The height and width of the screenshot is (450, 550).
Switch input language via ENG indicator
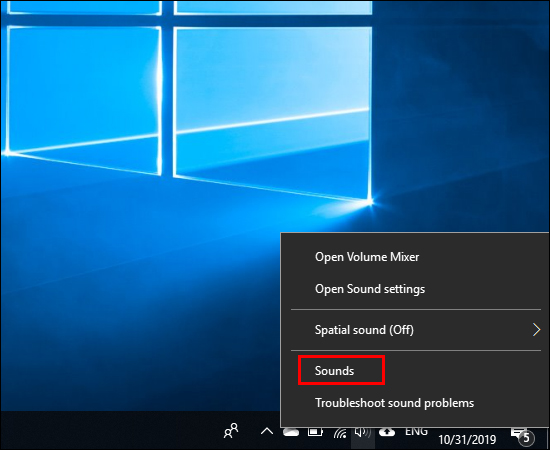[416, 431]
